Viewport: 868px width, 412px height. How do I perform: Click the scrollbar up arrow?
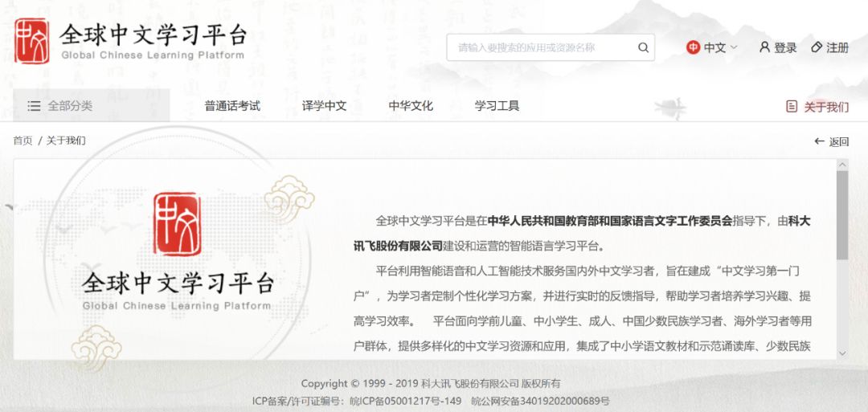coord(842,165)
